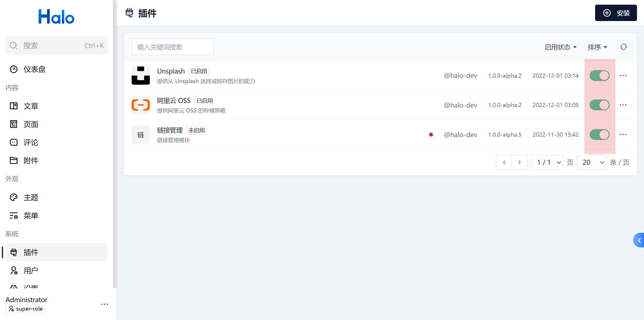
Task: Disable the 阿里云 OSS plugin switch
Action: tap(599, 105)
